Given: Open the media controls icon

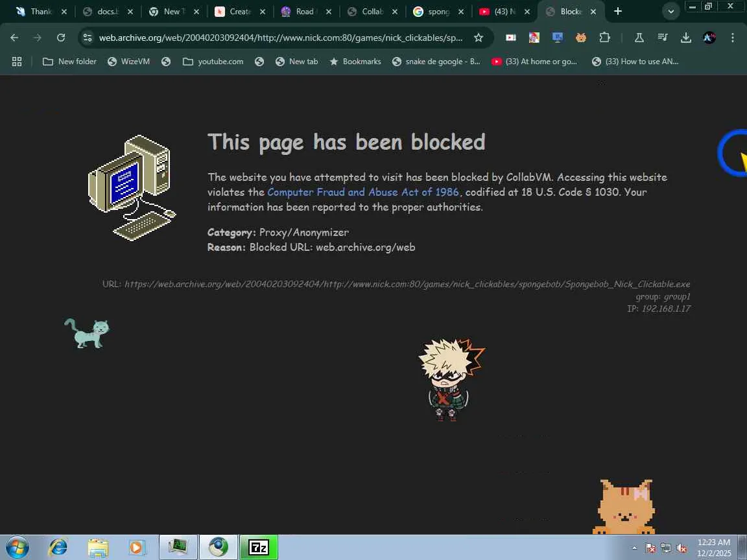Looking at the screenshot, I should [663, 38].
